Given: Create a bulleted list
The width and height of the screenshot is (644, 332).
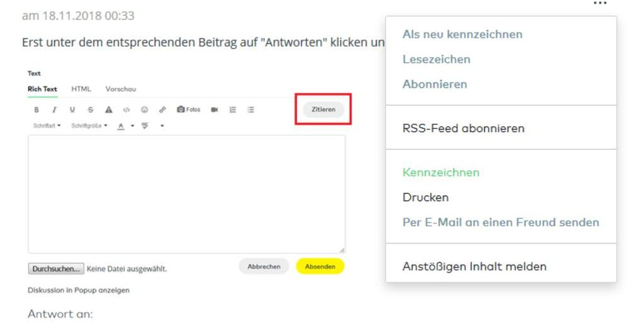Looking at the screenshot, I should click(x=251, y=110).
